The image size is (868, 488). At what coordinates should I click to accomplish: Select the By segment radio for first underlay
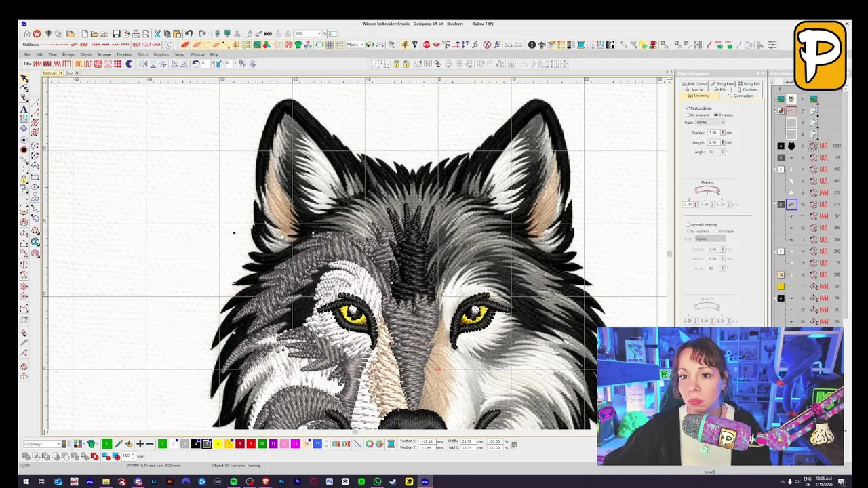point(688,115)
